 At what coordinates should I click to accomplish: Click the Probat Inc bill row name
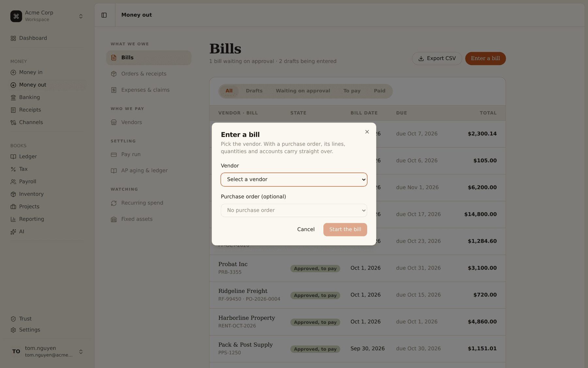(x=233, y=264)
